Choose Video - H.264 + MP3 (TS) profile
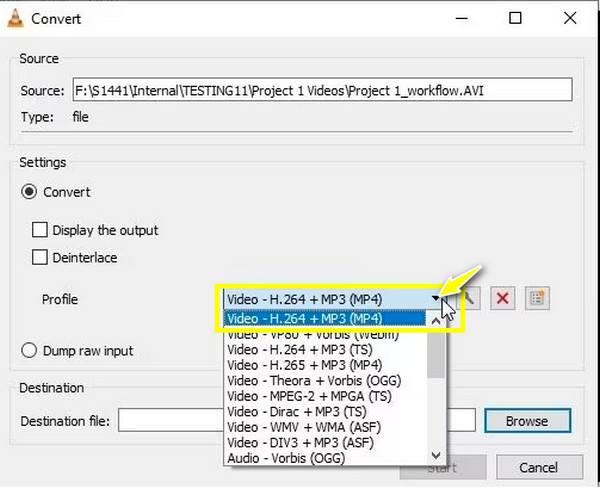The height and width of the screenshot is (489, 600). tap(324, 350)
